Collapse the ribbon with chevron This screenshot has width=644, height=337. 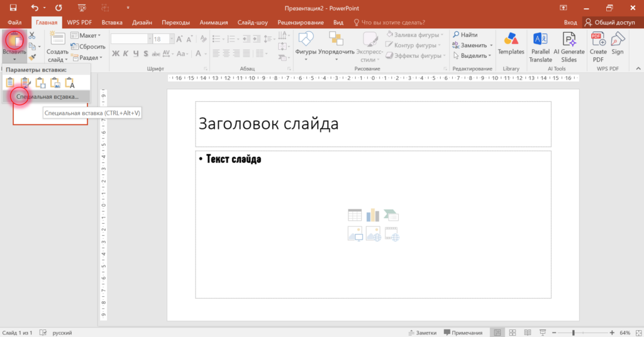(638, 69)
